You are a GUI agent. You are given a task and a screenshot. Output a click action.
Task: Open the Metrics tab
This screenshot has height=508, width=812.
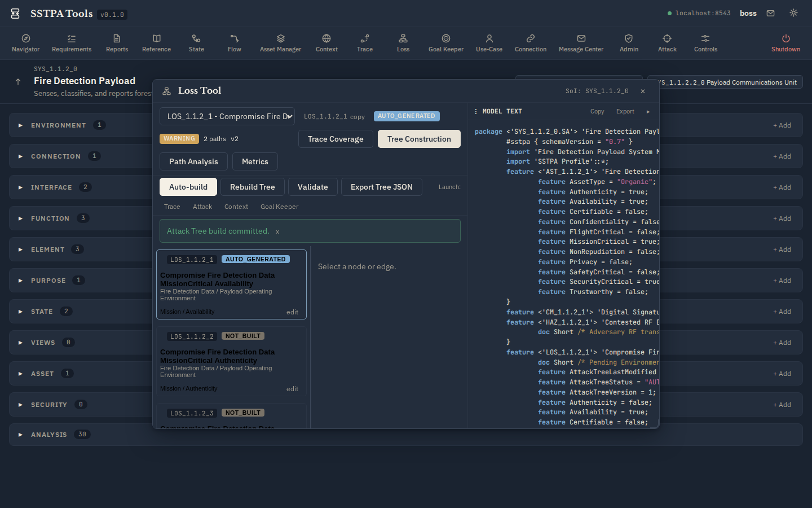coord(255,161)
